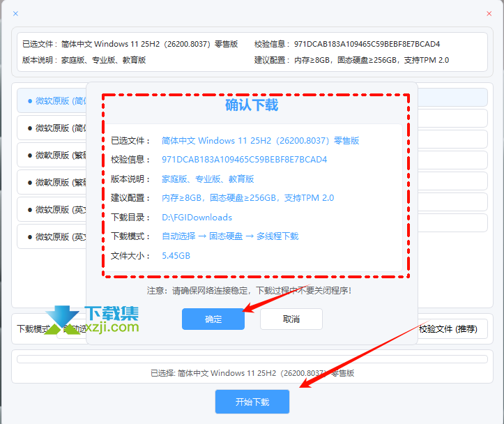
Task: Click the blue X icon at top left
Action: pos(15,13)
